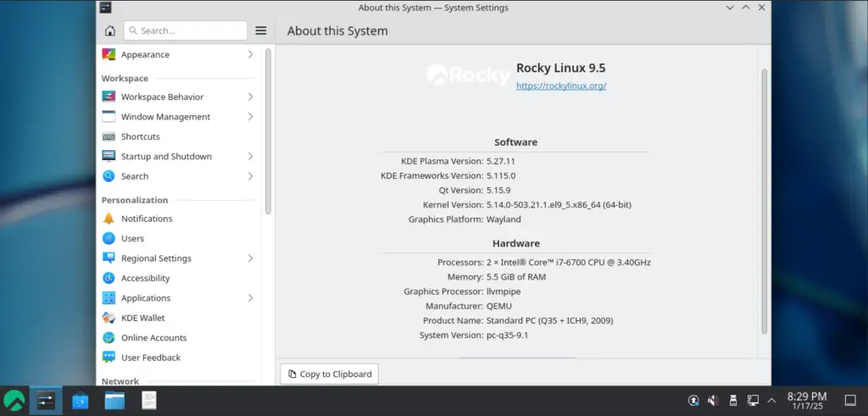Open the User Feedback settings entry
The width and height of the screenshot is (868, 416).
(178, 358)
